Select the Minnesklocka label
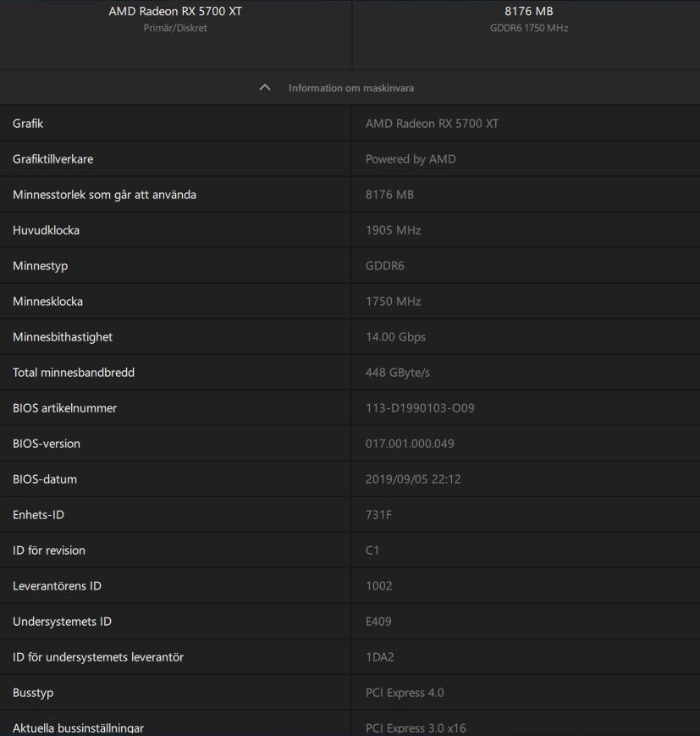 [x=48, y=302]
